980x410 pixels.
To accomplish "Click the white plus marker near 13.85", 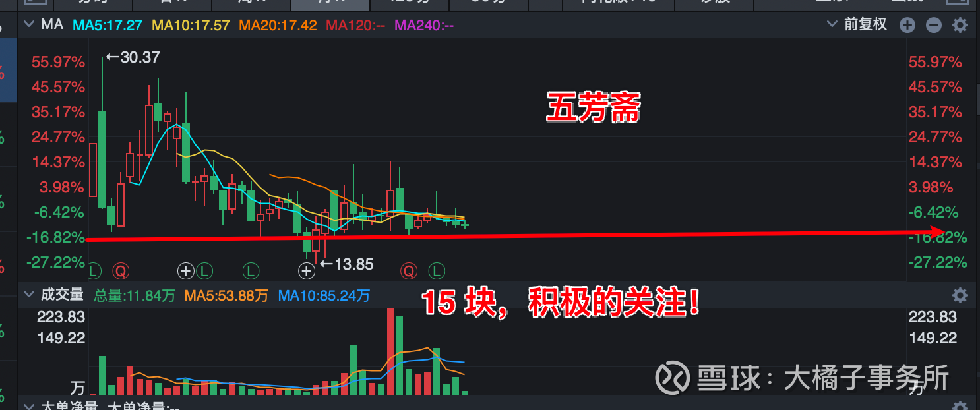I will (306, 270).
